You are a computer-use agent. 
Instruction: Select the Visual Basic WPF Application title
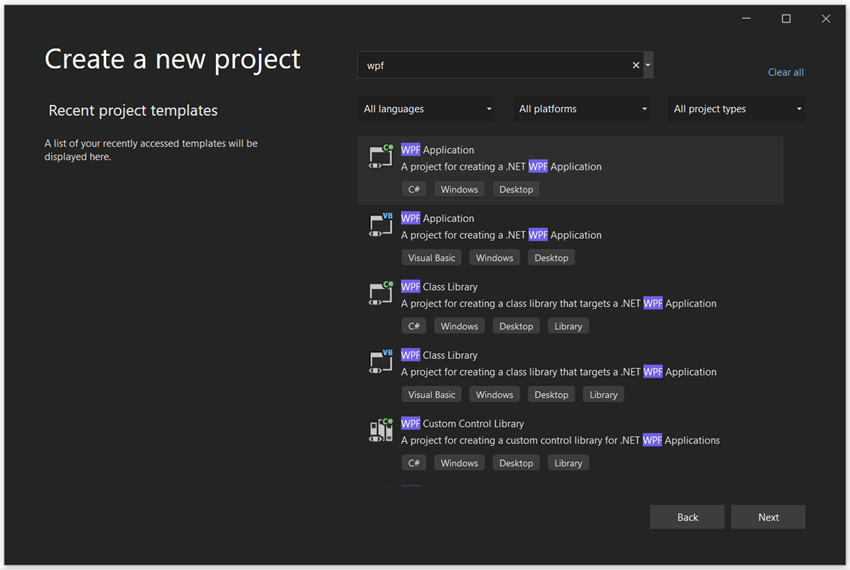pyautogui.click(x=437, y=219)
